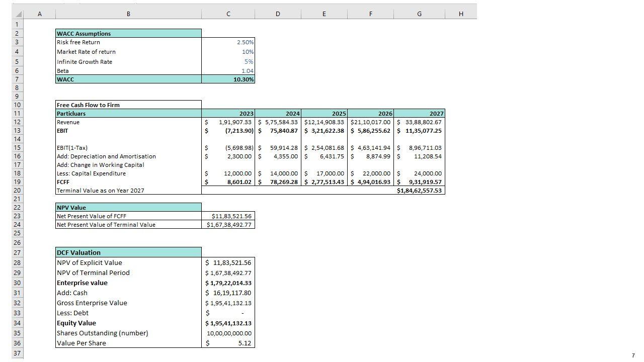The image size is (644, 362).
Task: Click the Net Present Value of FCFF amount
Action: click(x=228, y=216)
